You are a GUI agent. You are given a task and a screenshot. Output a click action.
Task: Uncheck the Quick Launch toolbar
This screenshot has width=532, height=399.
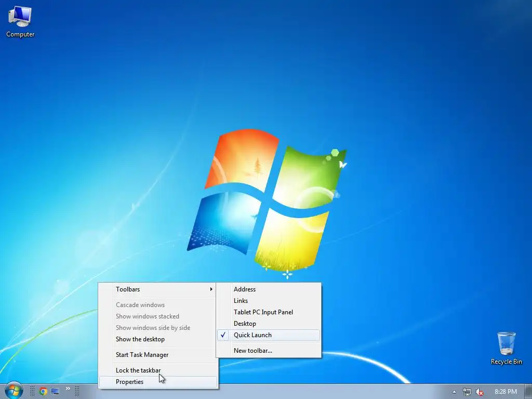268,335
